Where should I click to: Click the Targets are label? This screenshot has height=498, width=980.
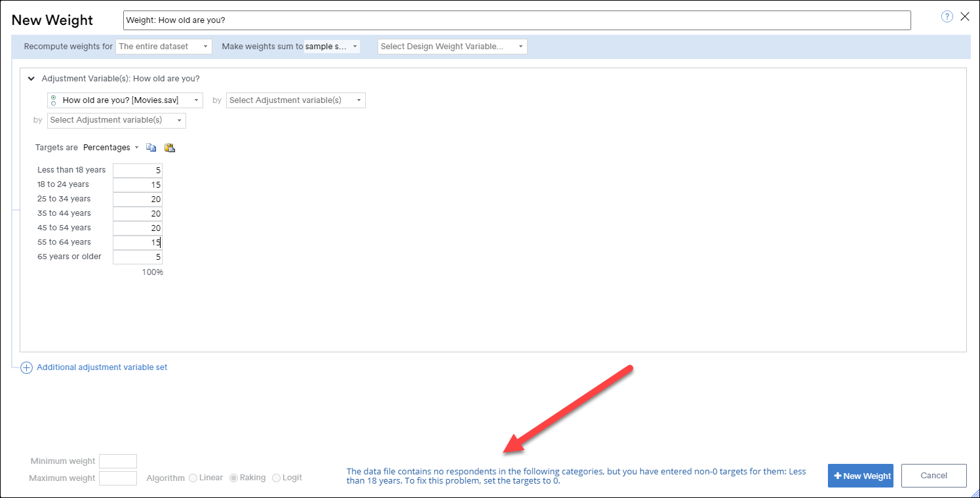coord(56,148)
